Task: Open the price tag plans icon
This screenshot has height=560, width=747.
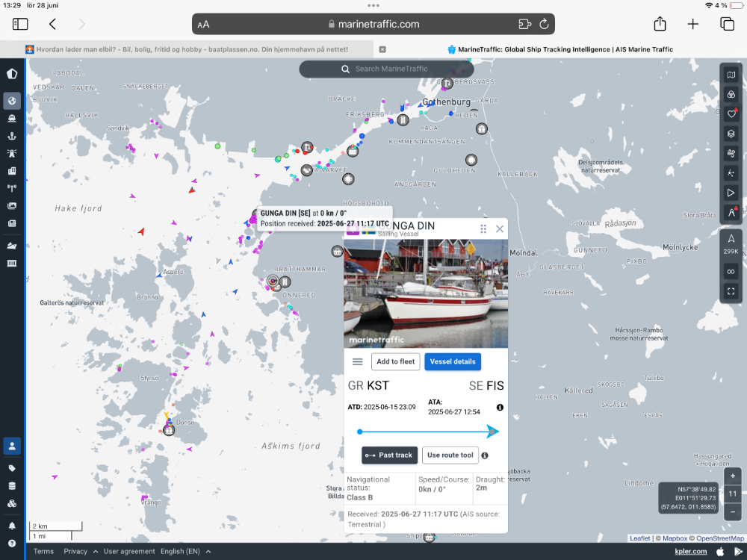Action: click(12, 469)
